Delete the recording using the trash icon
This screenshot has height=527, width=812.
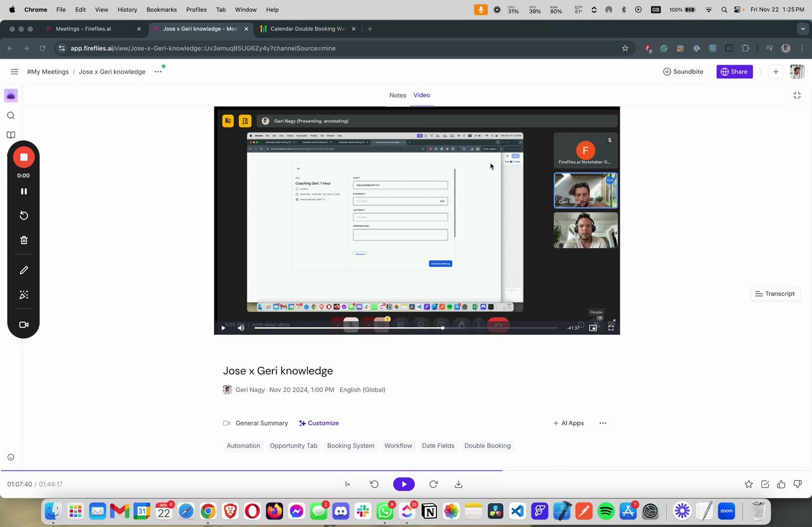pos(23,240)
